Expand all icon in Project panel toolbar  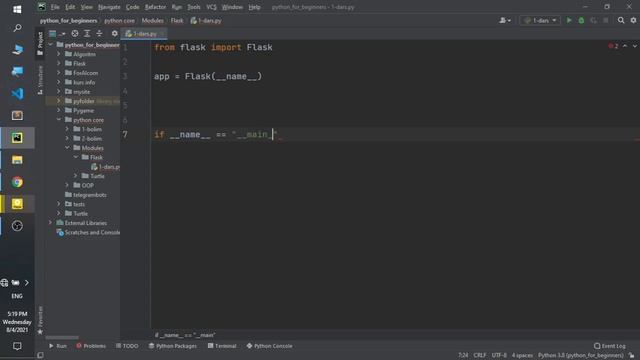click(87, 33)
